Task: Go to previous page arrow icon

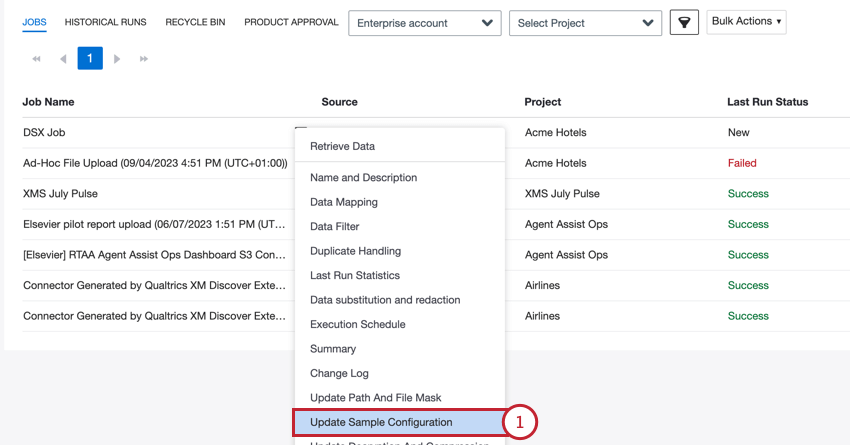Action: click(63, 59)
